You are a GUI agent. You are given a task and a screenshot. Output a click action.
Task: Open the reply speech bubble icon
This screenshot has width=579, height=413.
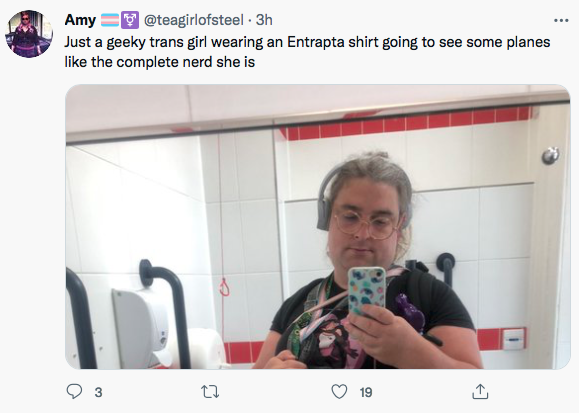(x=74, y=392)
